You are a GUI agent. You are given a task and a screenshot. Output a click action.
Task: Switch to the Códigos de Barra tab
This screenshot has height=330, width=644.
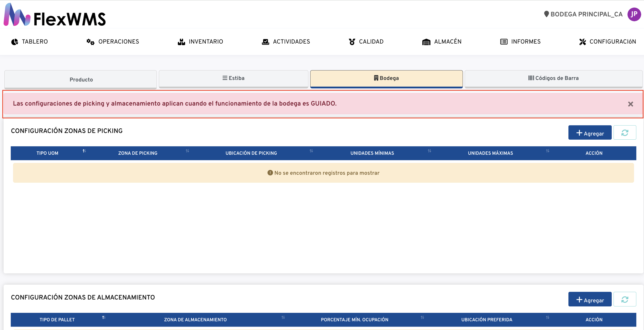[553, 78]
